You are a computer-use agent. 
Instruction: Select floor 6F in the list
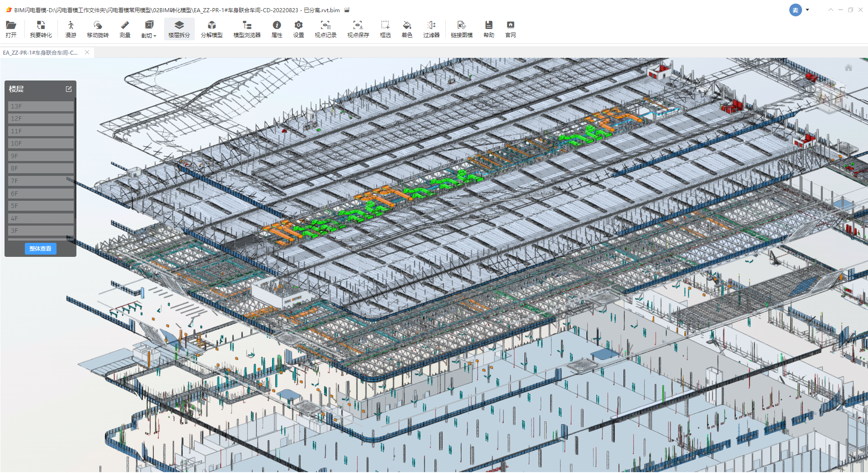pyautogui.click(x=41, y=194)
